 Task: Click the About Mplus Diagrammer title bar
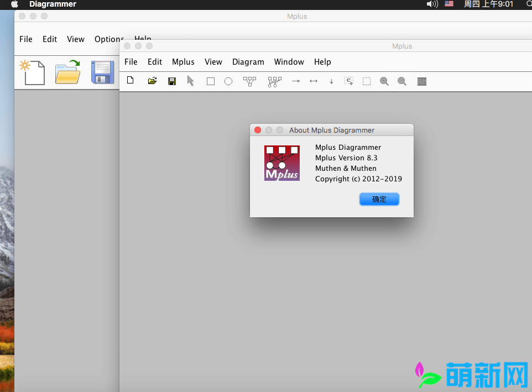click(x=332, y=130)
